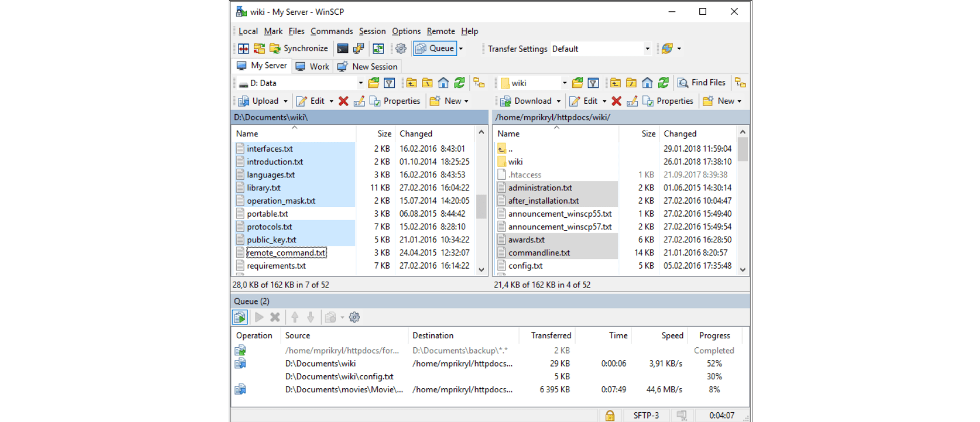Click the Find Files button

[702, 83]
